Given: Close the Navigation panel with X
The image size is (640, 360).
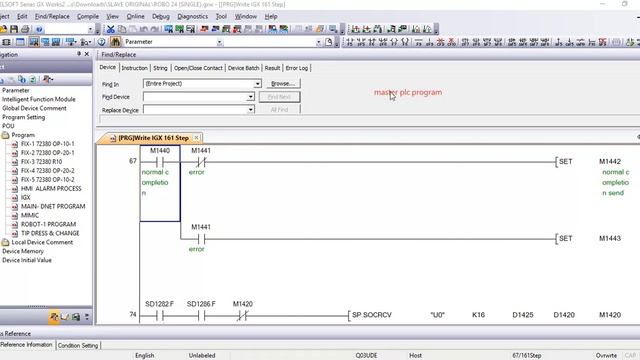Looking at the screenshot, I should [x=87, y=54].
